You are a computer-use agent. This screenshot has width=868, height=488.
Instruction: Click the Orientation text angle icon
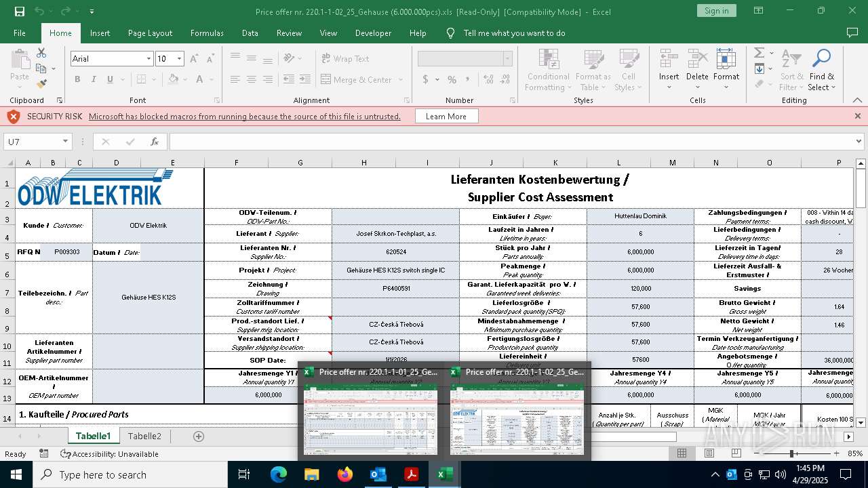(290, 59)
